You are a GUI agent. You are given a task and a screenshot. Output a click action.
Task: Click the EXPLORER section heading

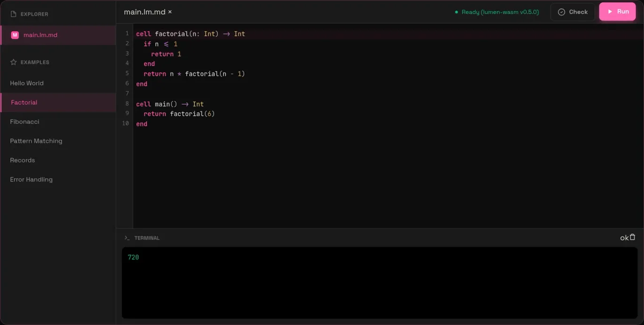click(34, 14)
